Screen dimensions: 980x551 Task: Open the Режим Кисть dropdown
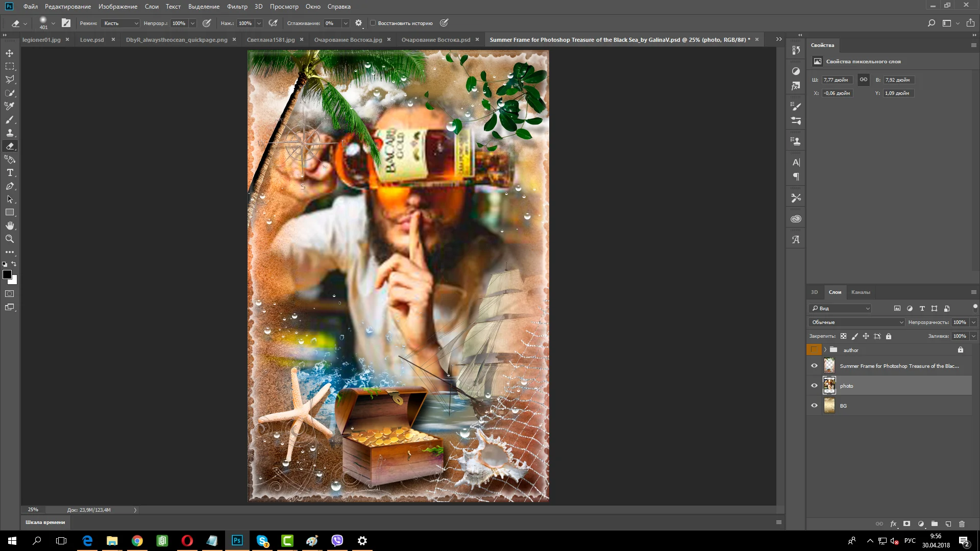[x=120, y=23]
